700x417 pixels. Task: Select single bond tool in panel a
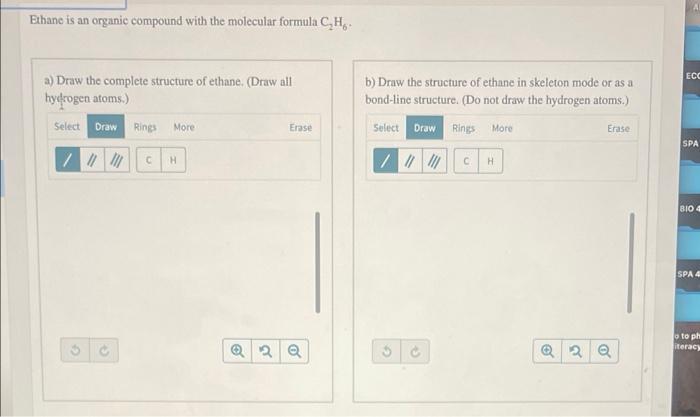68,160
